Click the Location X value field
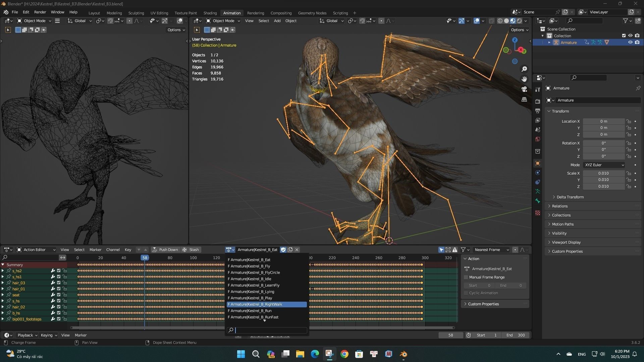This screenshot has width=644, height=362. (x=603, y=121)
